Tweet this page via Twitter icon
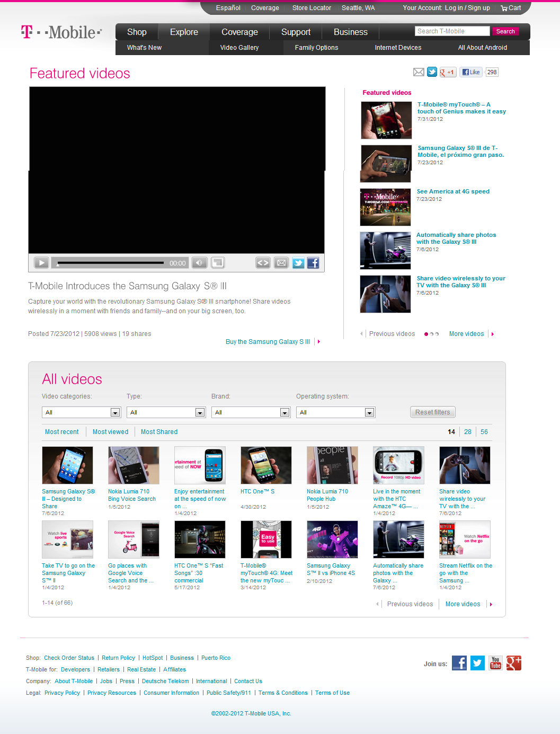Screen dimensions: 560x734 [432, 72]
